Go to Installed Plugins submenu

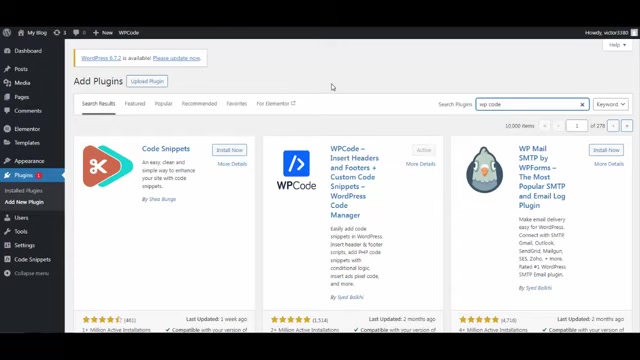pyautogui.click(x=23, y=191)
